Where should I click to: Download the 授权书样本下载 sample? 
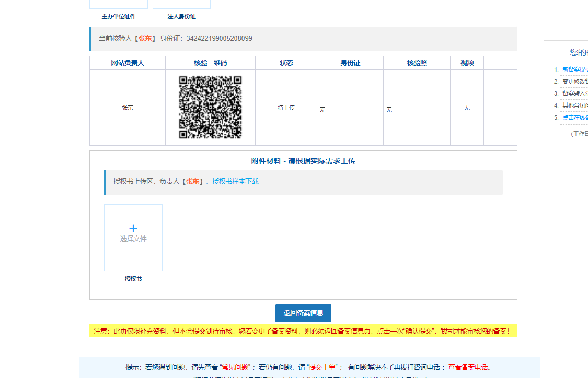[236, 181]
